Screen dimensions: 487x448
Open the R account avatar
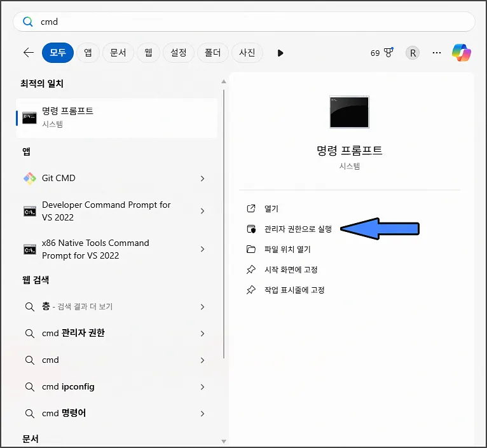[x=413, y=53]
